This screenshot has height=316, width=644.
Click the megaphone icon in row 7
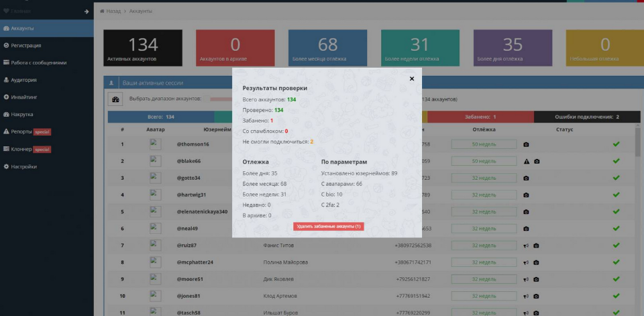click(527, 246)
